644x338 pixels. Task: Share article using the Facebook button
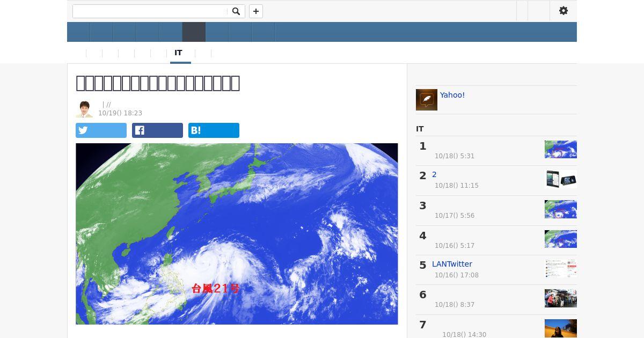[x=157, y=130]
